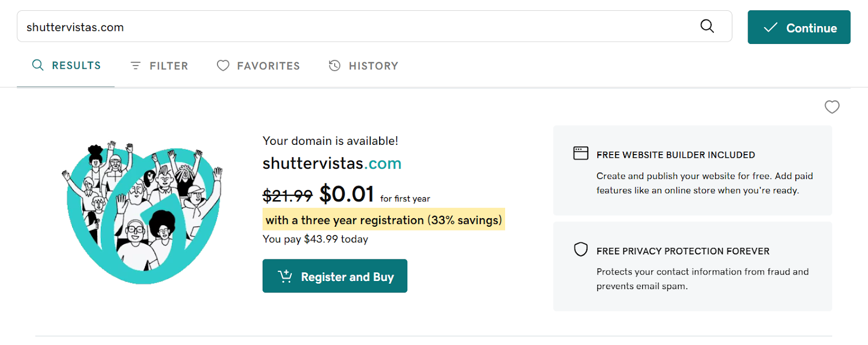Switch to the RESULTS tab
Screen dimensions: 868x345
(x=66, y=66)
